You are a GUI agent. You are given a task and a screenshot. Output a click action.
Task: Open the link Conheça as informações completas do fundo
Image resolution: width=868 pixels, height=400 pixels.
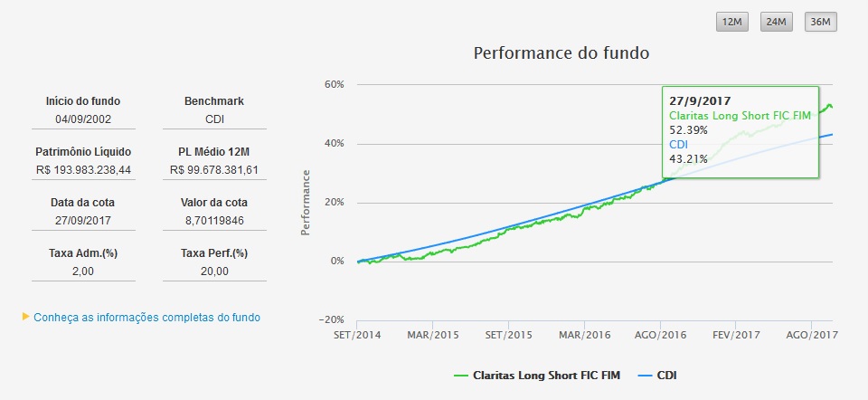pyautogui.click(x=146, y=318)
